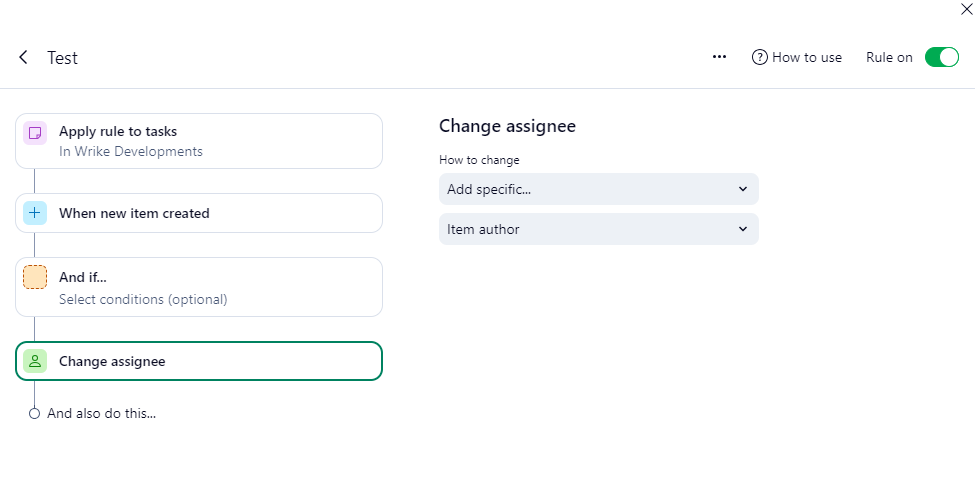Click the pink note icon on Apply rule card

coord(35,132)
